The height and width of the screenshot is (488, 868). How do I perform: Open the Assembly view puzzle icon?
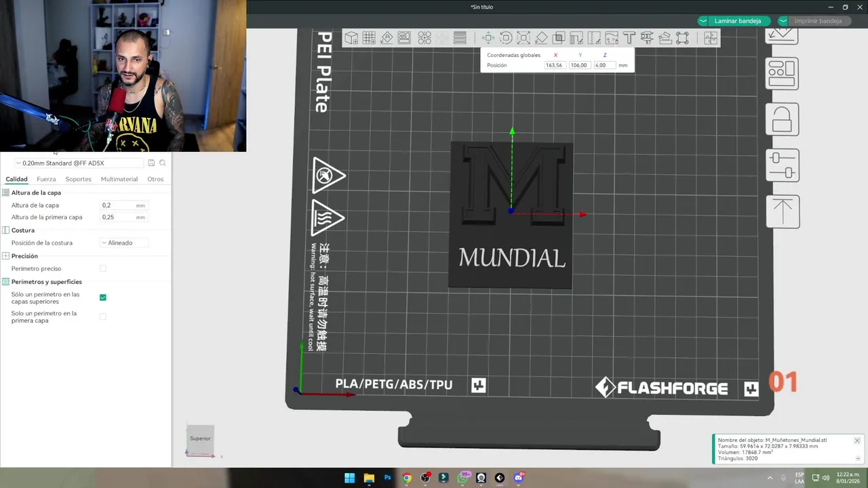click(x=711, y=38)
